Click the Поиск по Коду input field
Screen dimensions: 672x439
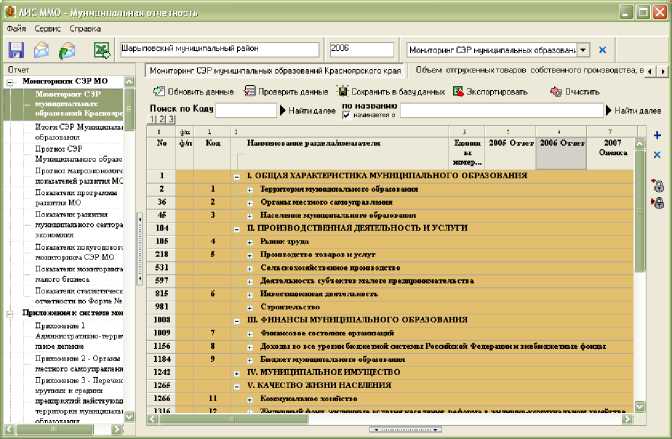[x=245, y=109]
